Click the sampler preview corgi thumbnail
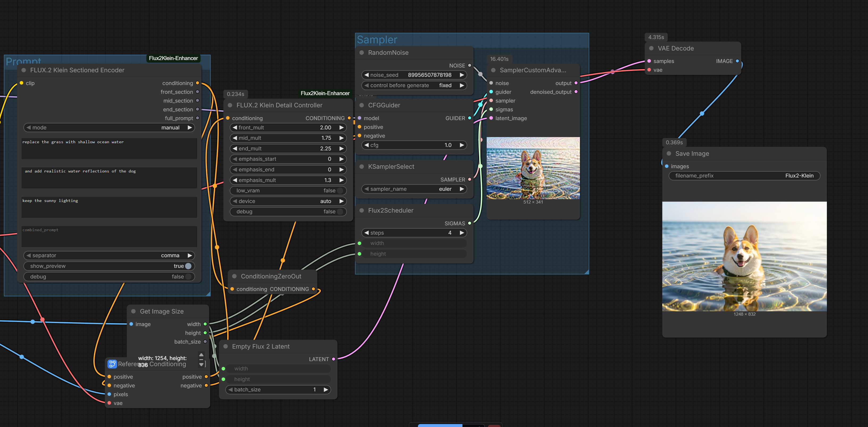This screenshot has height=427, width=868. click(533, 168)
